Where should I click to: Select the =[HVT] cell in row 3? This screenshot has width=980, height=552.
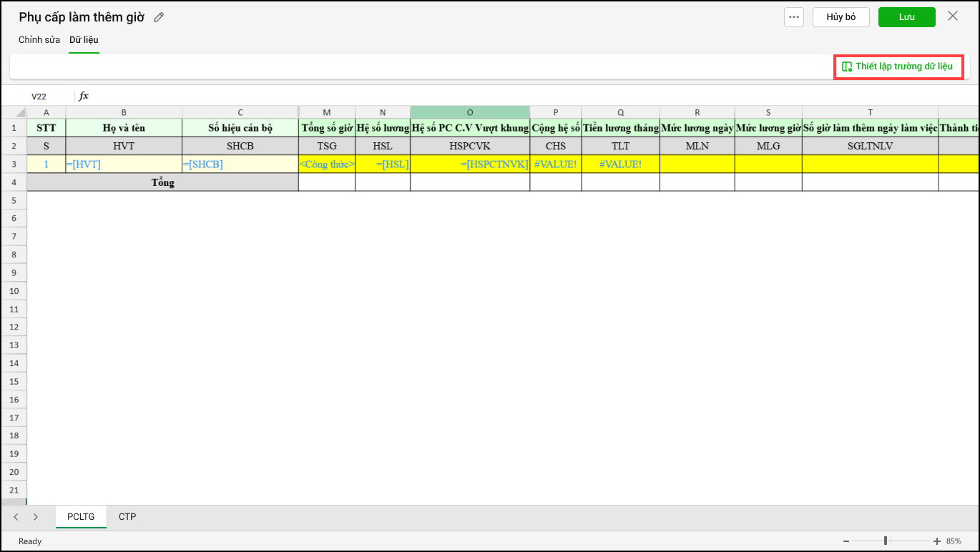tap(124, 164)
